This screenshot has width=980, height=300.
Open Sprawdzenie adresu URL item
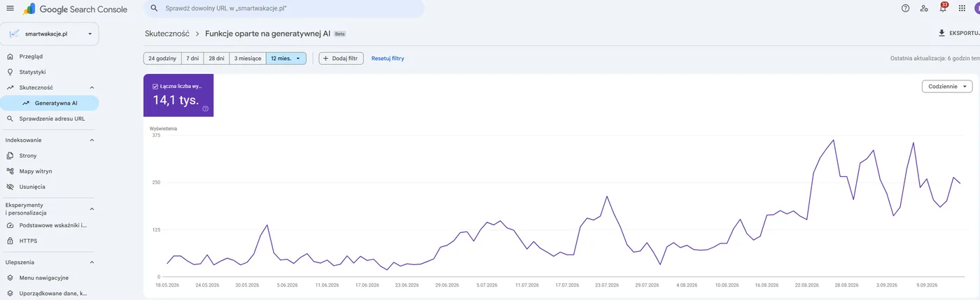(50, 119)
